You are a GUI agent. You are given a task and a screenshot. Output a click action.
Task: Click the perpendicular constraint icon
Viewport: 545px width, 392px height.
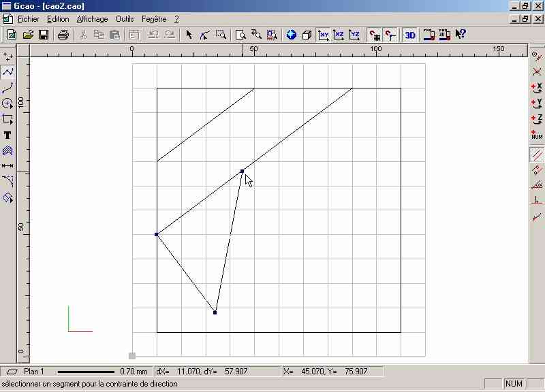click(537, 201)
